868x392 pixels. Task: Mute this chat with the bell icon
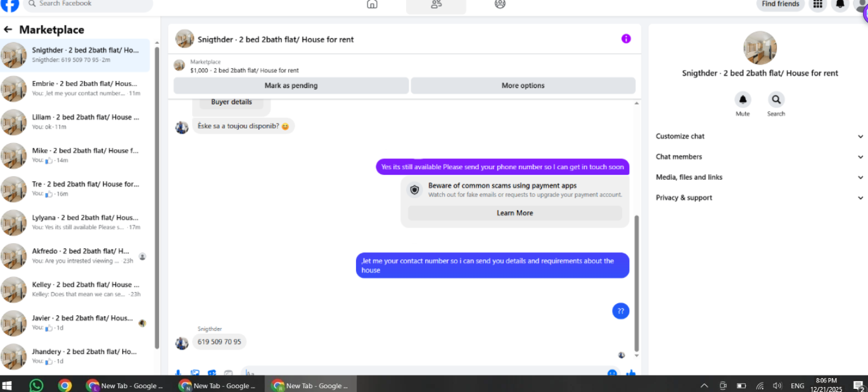pos(743,99)
